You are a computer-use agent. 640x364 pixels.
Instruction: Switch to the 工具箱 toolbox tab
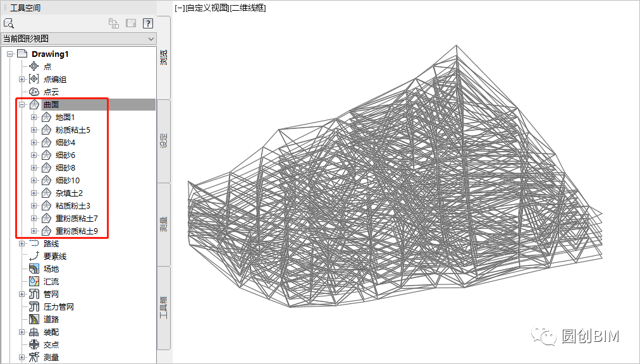pyautogui.click(x=164, y=308)
